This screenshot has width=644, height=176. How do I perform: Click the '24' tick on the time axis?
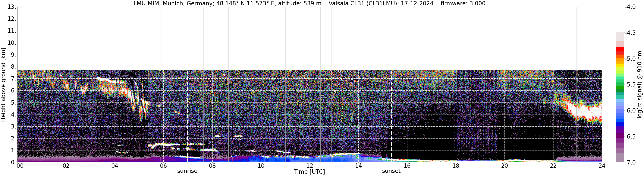click(x=602, y=166)
